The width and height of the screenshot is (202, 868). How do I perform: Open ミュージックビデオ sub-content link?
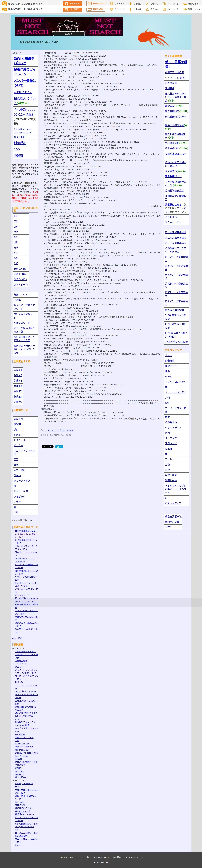pos(175,392)
